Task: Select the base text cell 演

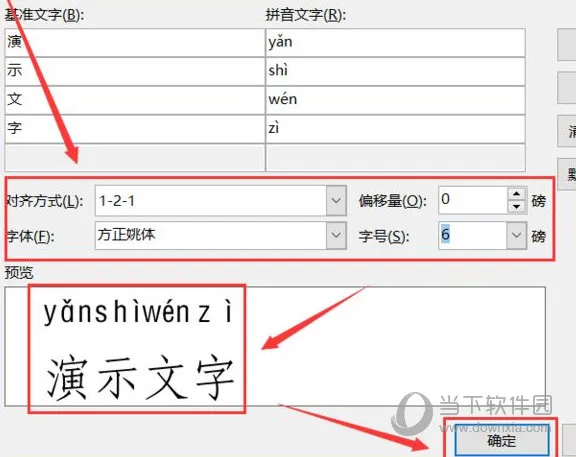Action: pyautogui.click(x=135, y=43)
